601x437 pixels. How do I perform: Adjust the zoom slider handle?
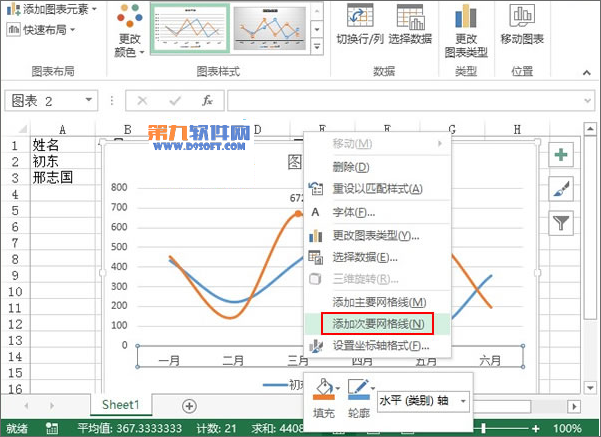484,428
